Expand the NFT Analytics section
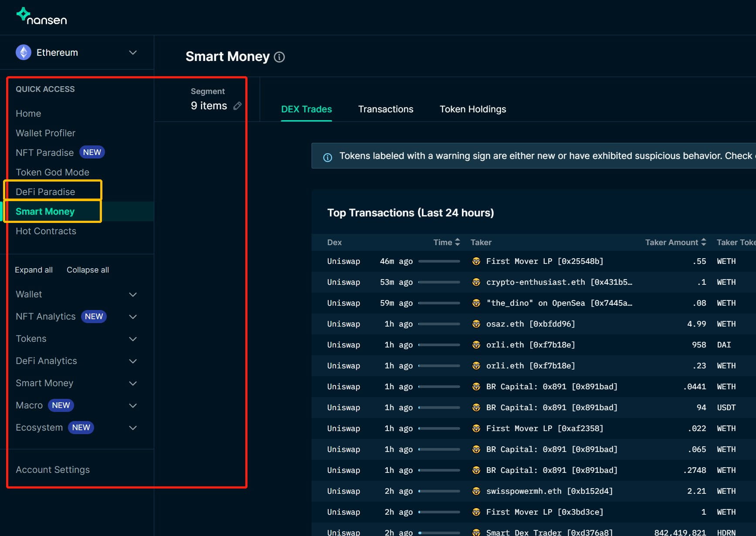Screen dimensions: 756x536 click(x=133, y=317)
